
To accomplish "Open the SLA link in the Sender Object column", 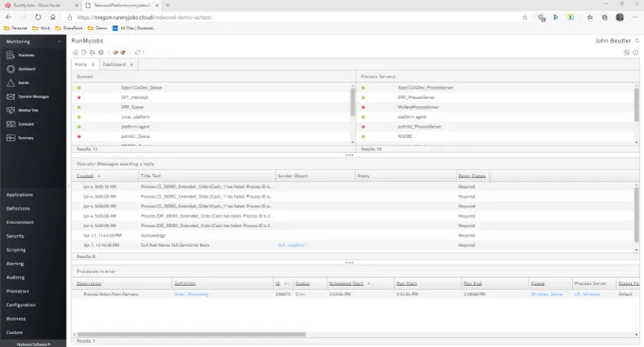I will click(291, 245).
